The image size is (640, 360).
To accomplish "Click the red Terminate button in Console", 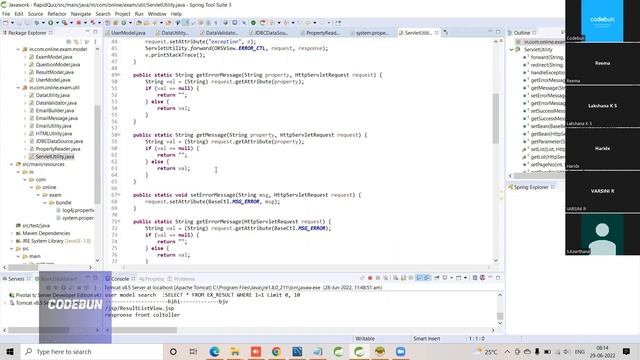I will 370,278.
